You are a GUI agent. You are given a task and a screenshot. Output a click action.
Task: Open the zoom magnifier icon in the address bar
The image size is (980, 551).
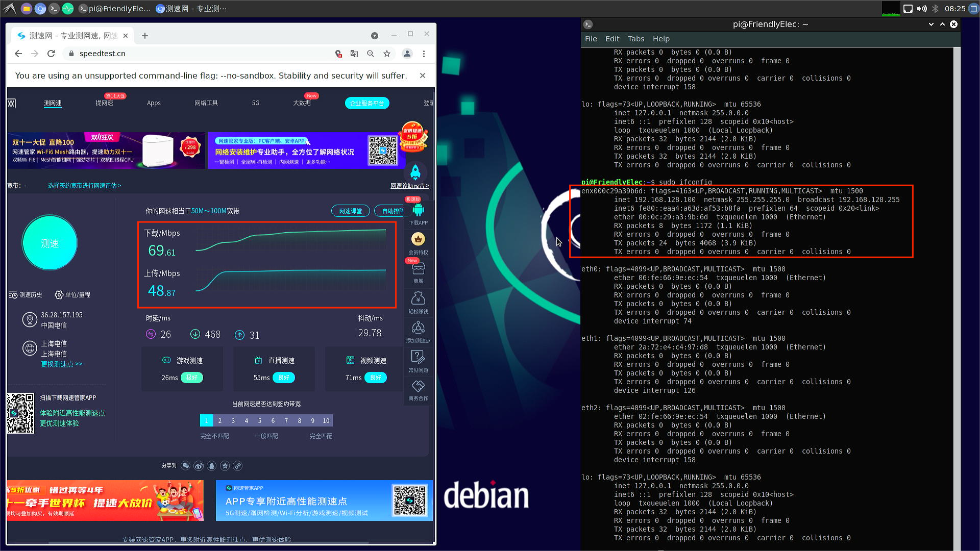point(371,54)
